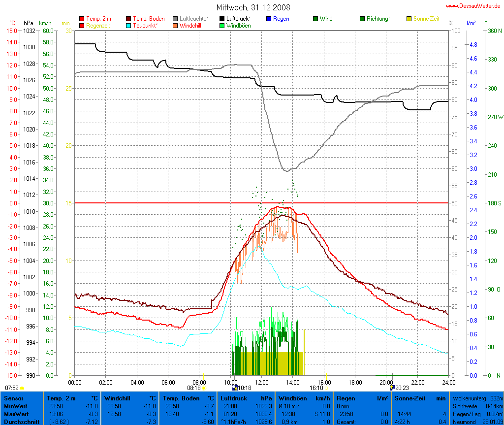The image size is (504, 425).
Task: Click the gray Luftfeuchte legend square
Action: click(x=175, y=19)
